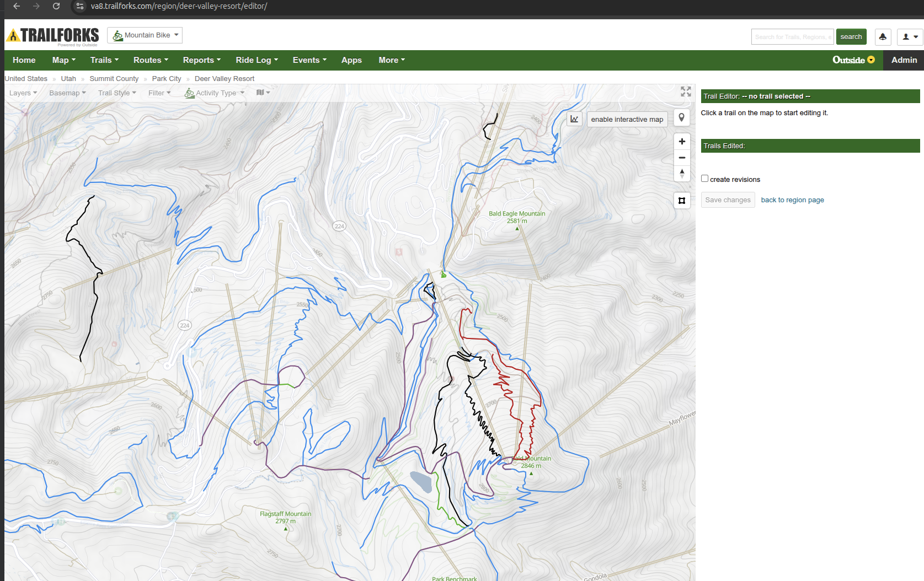The image size is (924, 581).
Task: Open the Ride Log menu
Action: (x=257, y=60)
